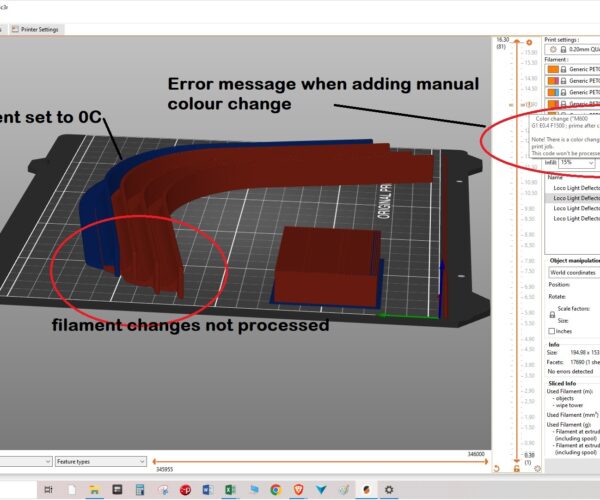Click the 'No errors detected' info text
This screenshot has width=600, height=500.
tap(570, 371)
